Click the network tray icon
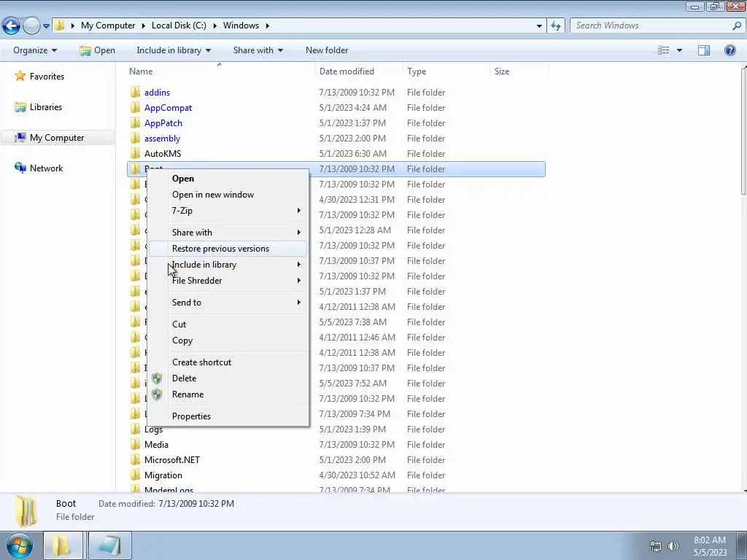Screen dimensions: 747x560 click(x=656, y=546)
